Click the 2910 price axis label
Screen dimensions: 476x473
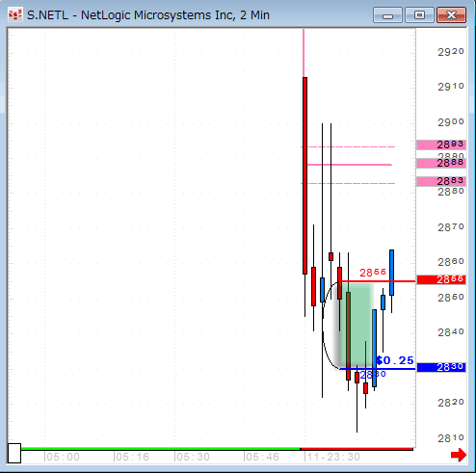[x=451, y=87]
